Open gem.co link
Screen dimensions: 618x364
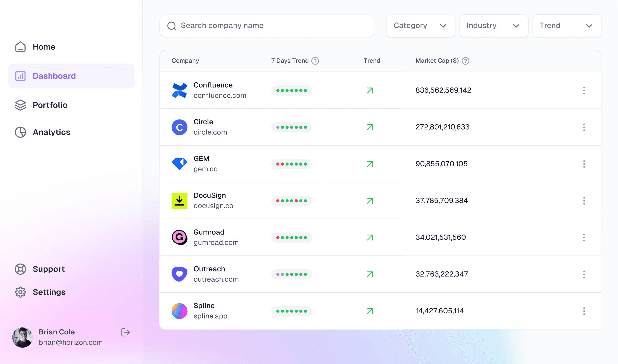(206, 169)
